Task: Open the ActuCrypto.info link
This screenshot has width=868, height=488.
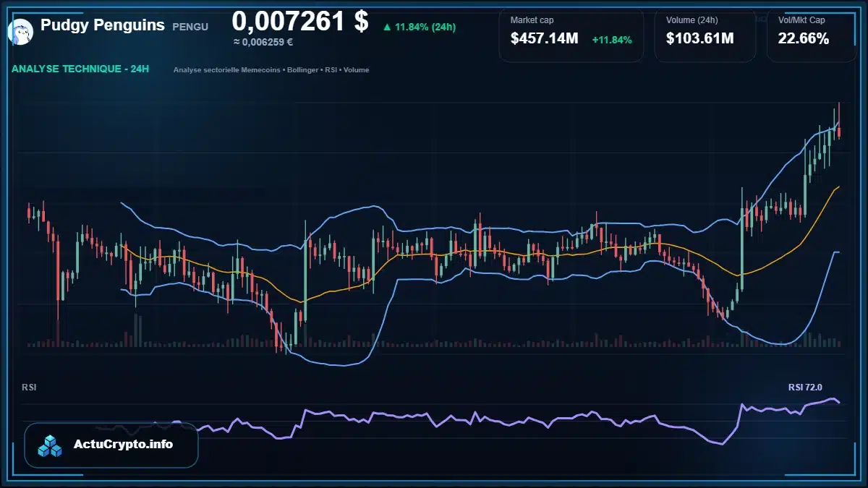Action: click(x=124, y=445)
